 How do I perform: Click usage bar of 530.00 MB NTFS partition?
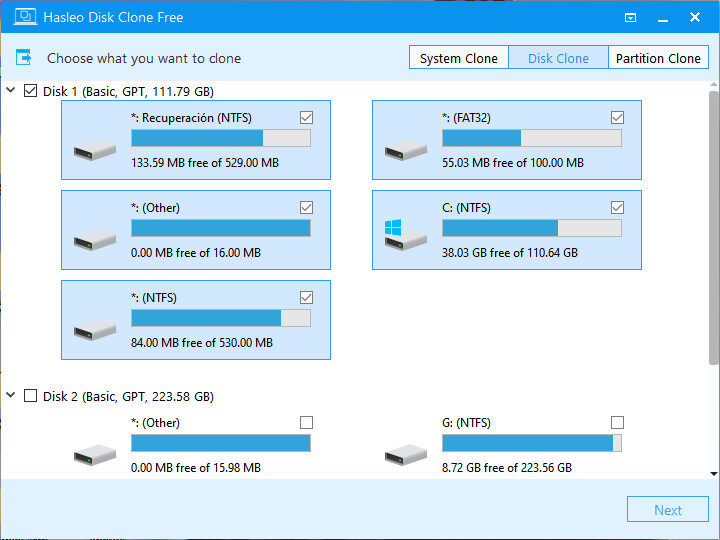221,318
